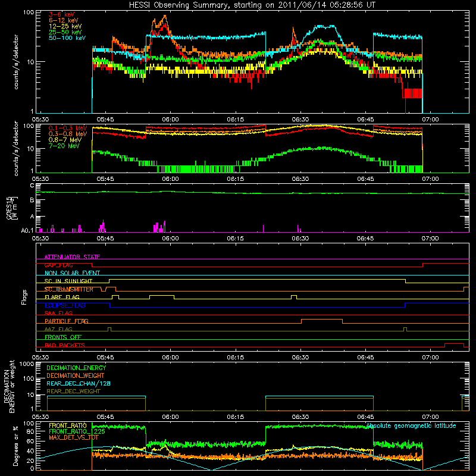This screenshot has width=476, height=476.
Task: Click the 0.8-7 MeV legend label
Action: [65, 140]
